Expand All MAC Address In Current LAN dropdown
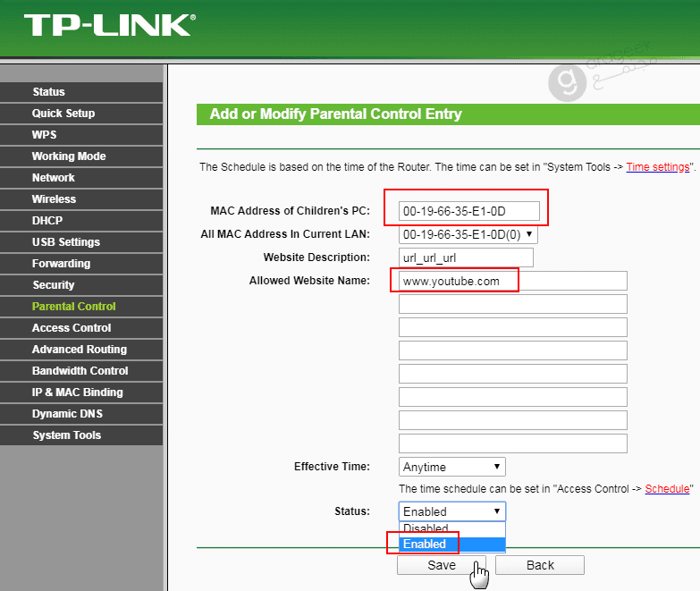 tap(468, 235)
